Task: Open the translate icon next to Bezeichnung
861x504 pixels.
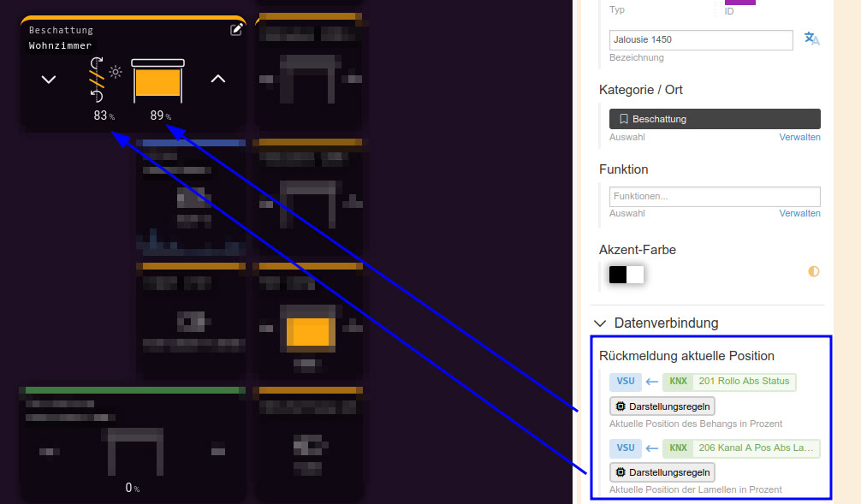Action: [x=811, y=39]
